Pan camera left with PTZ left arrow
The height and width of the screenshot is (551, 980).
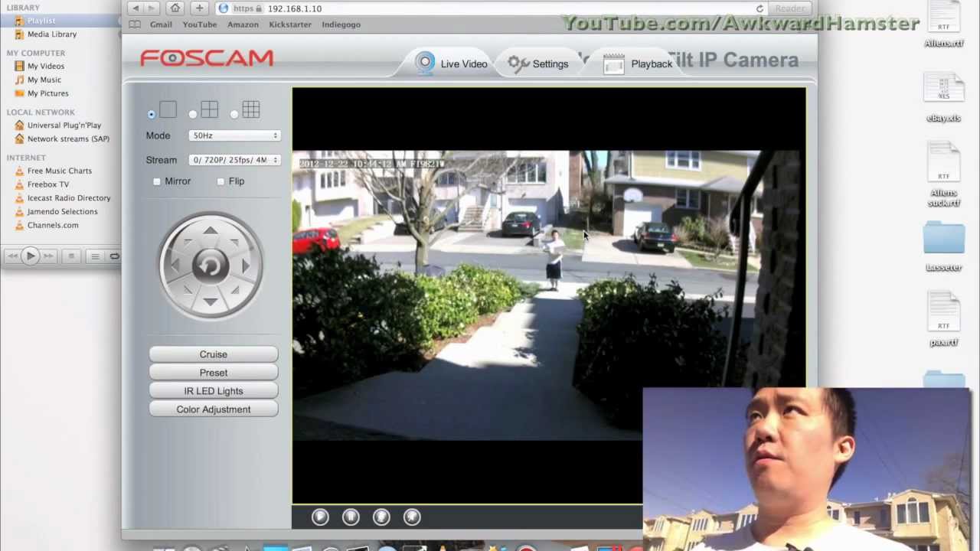coord(175,266)
